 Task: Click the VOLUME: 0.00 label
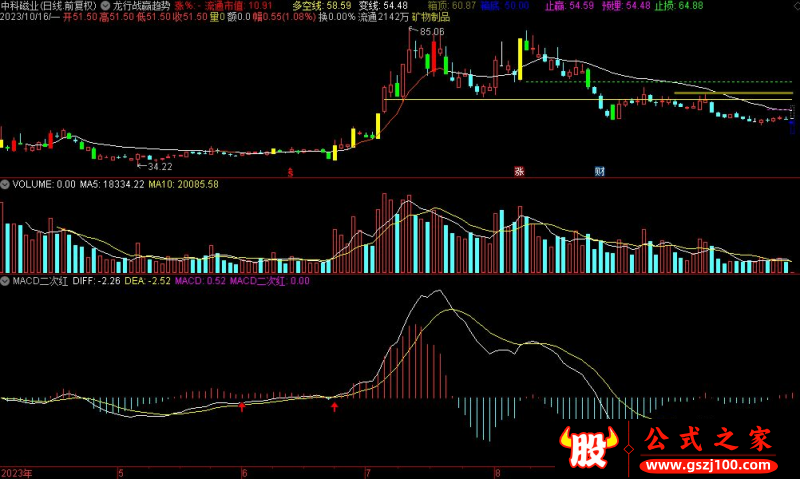[44, 184]
